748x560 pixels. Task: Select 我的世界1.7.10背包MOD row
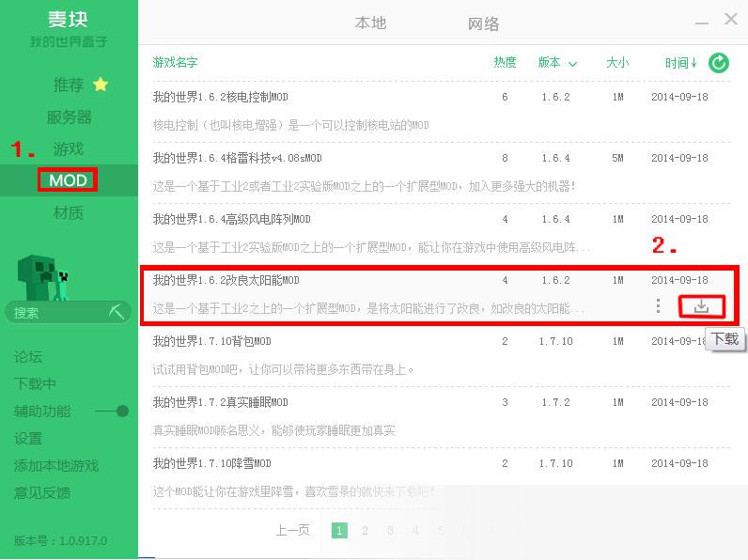pyautogui.click(x=442, y=356)
